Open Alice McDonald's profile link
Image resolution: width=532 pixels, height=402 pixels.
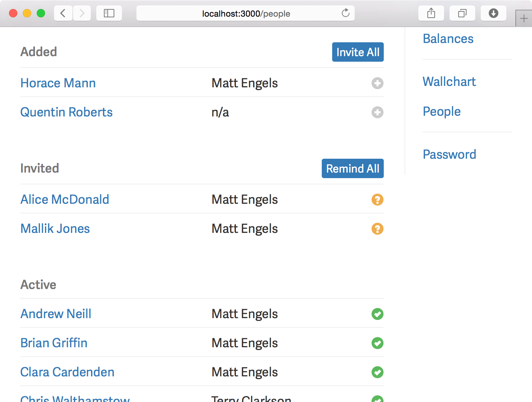[x=65, y=200]
